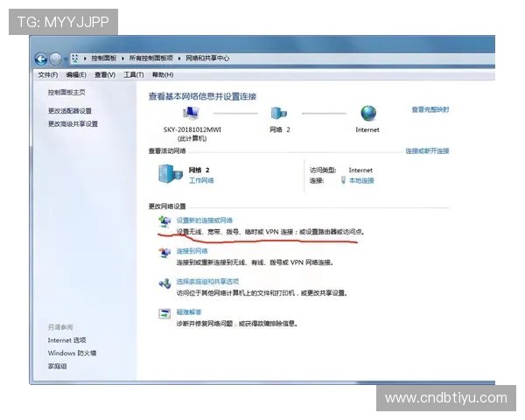Open the 文件(F) menu

(x=48, y=74)
